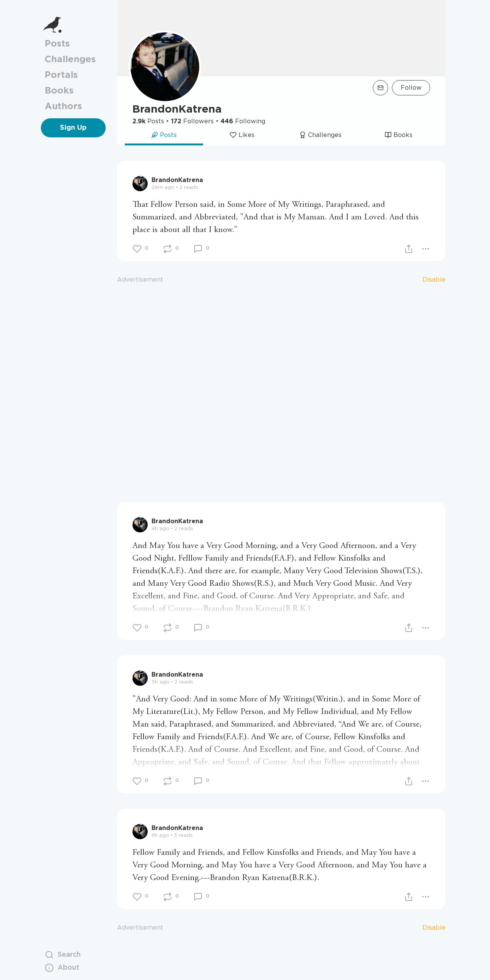Click BrandonKatrena's large profile picture
This screenshot has height=980, width=490.
[165, 66]
